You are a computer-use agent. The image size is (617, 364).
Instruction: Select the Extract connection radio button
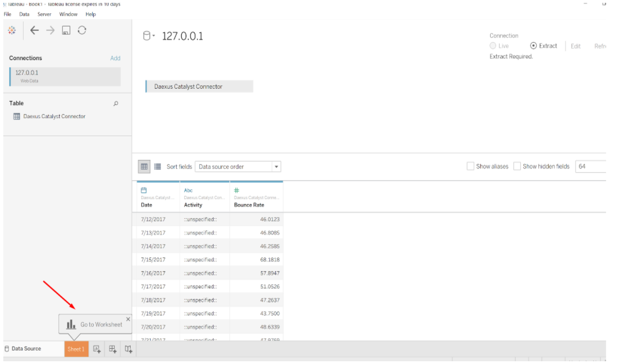[533, 46]
